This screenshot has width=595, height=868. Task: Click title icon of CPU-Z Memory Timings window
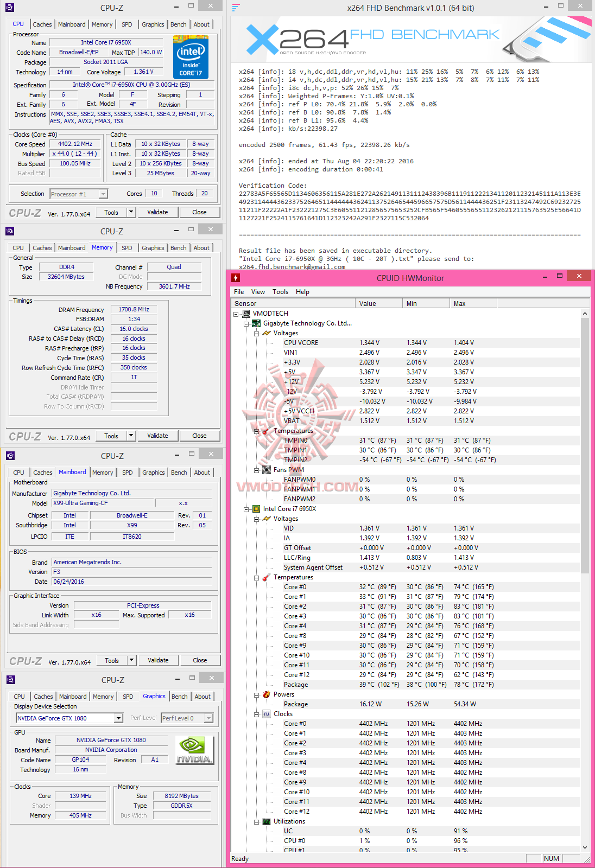point(10,231)
